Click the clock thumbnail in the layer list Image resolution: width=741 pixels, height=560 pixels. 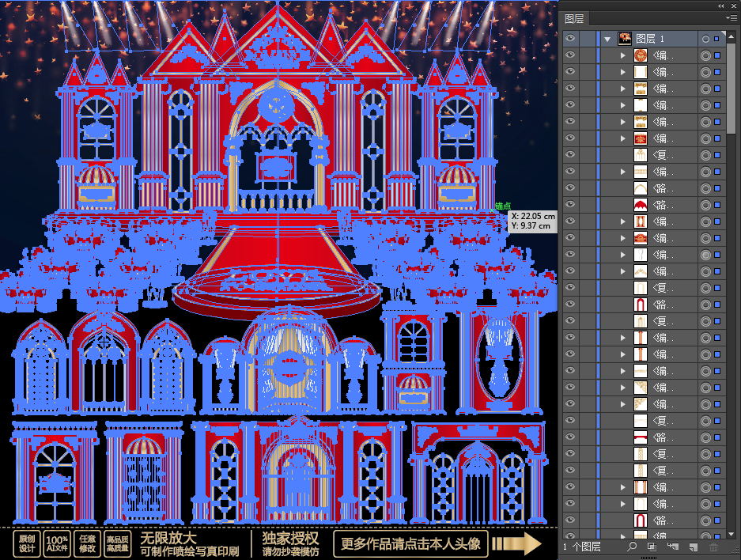(x=641, y=55)
